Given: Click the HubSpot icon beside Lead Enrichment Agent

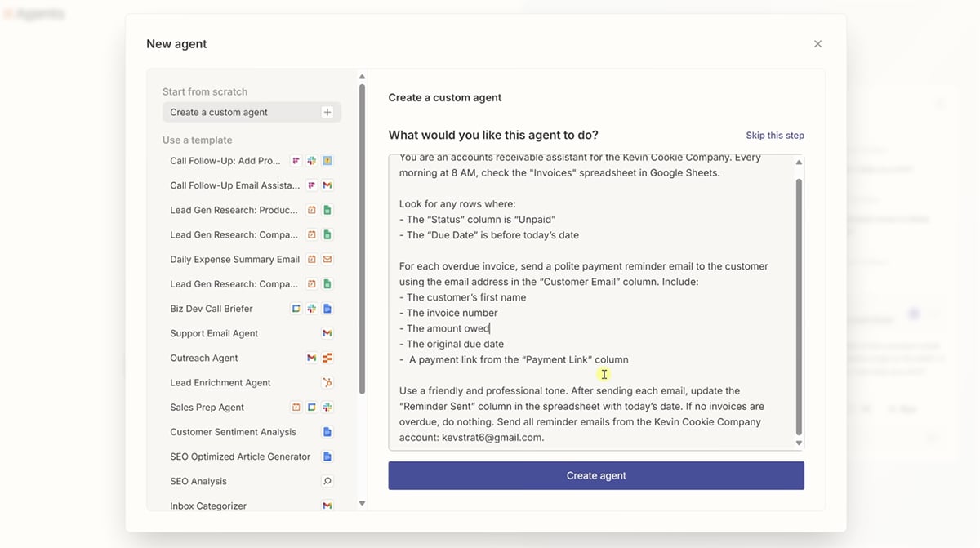Looking at the screenshot, I should pyautogui.click(x=327, y=381).
